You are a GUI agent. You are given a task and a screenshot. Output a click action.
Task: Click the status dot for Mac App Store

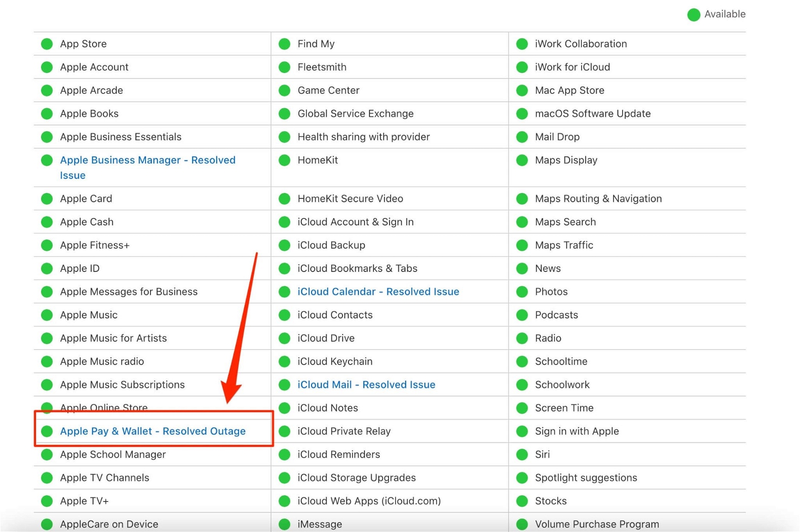click(522, 90)
